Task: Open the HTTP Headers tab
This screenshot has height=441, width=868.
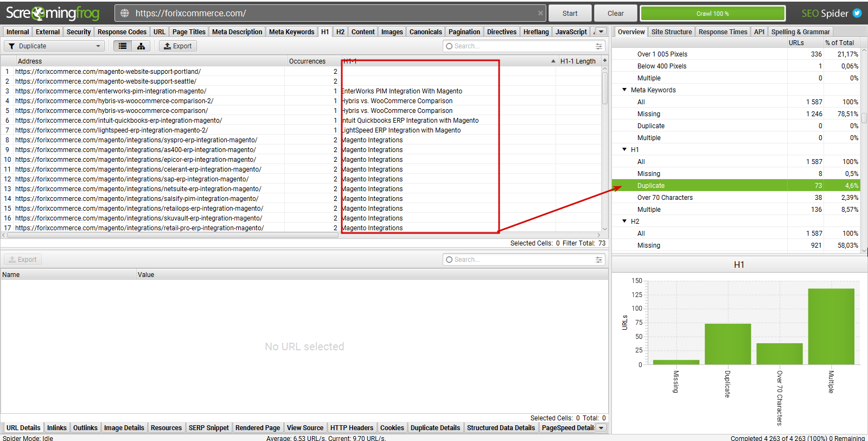Action: pos(352,428)
